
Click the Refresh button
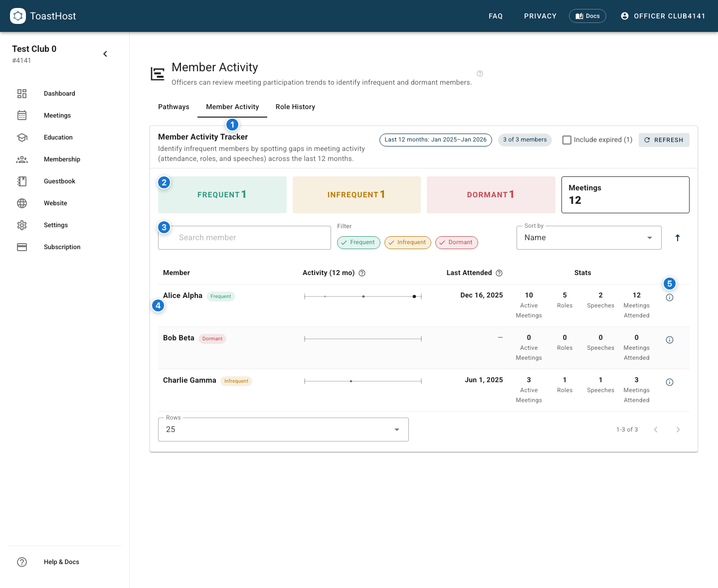point(664,140)
